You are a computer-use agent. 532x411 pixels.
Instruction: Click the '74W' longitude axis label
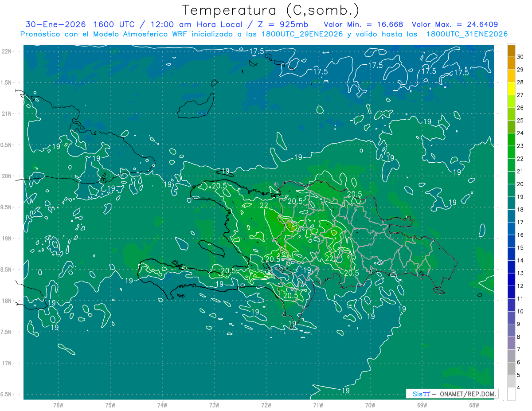[x=162, y=405]
